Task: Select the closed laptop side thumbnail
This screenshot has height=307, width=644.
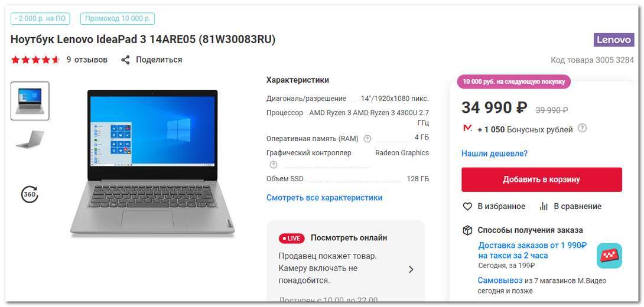Action: click(30, 139)
